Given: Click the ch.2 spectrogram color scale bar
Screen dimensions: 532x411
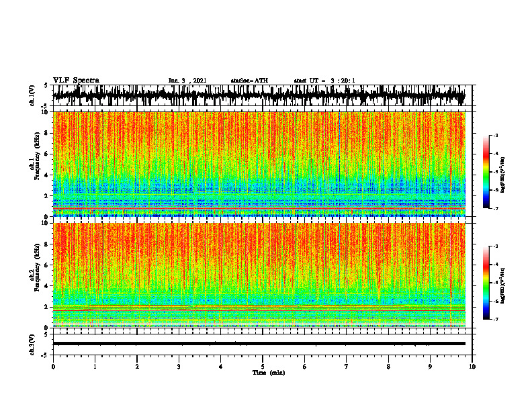Looking at the screenshot, I should coord(486,283).
